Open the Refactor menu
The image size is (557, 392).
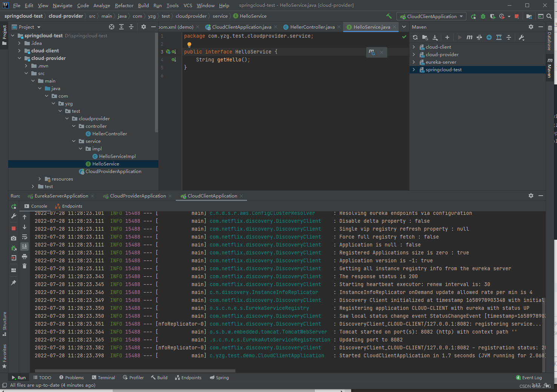(124, 5)
